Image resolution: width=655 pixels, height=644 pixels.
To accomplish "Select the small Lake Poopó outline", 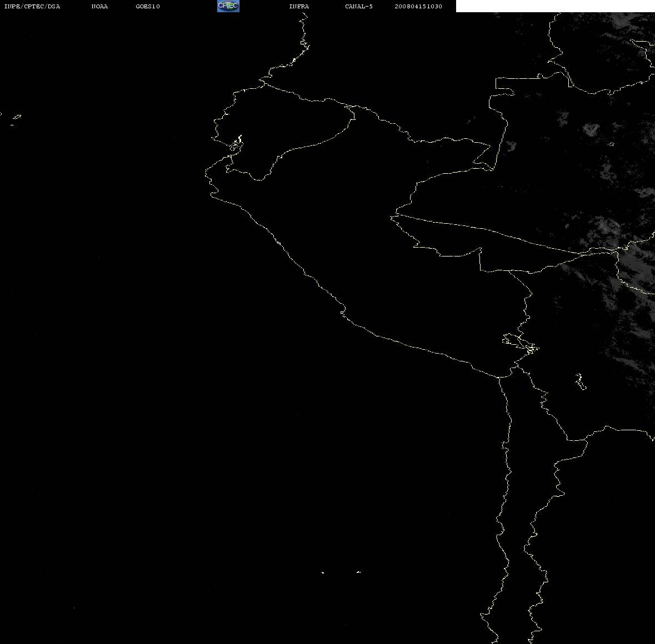I will click(581, 381).
